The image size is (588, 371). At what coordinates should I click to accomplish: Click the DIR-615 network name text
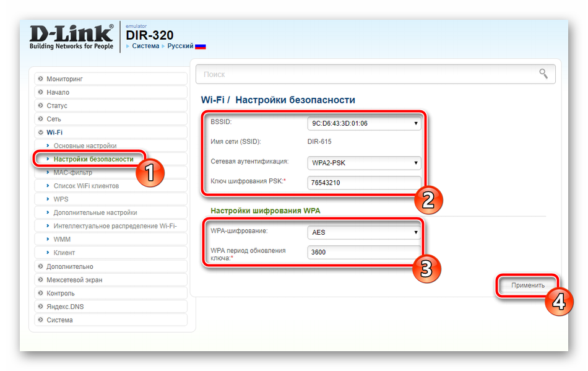pos(319,141)
